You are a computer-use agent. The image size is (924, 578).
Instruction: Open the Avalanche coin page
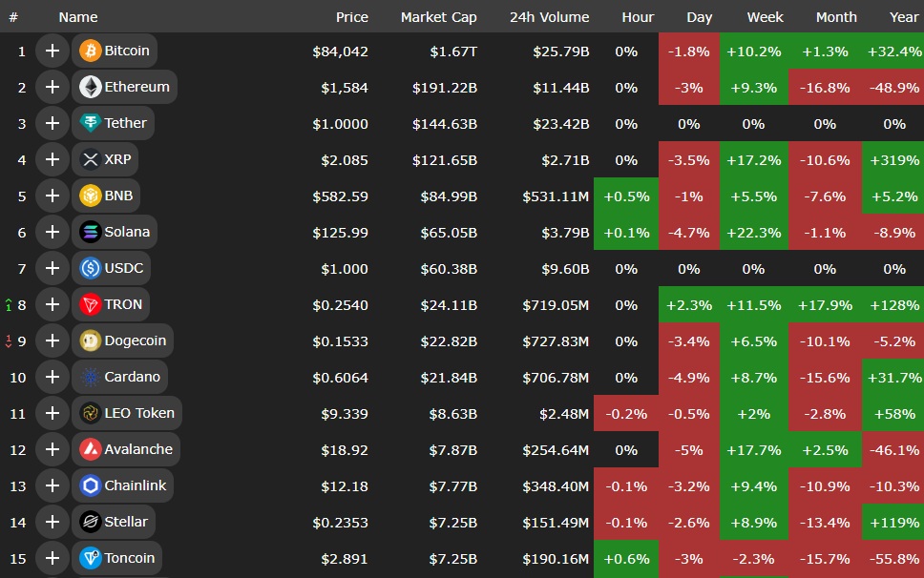point(138,449)
